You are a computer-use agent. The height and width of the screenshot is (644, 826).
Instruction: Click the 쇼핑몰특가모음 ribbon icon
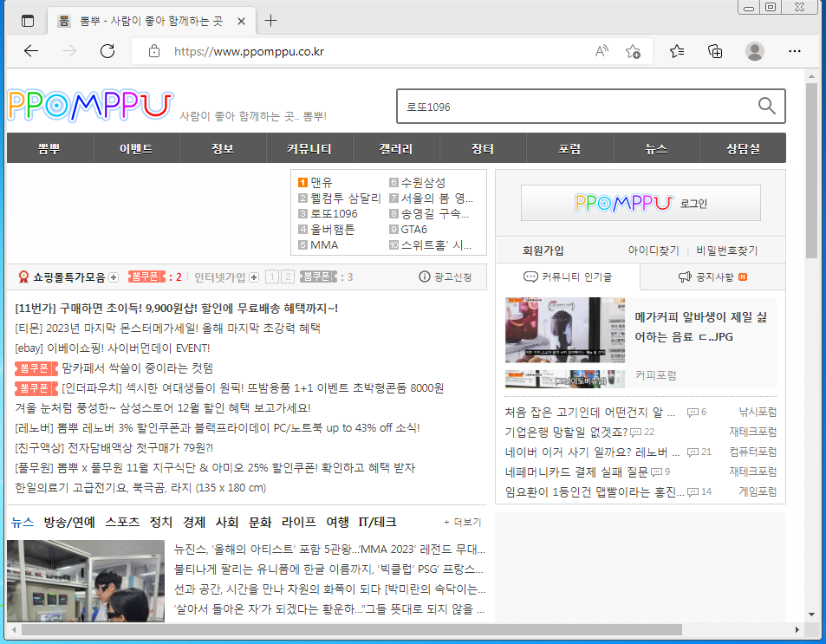coord(23,276)
